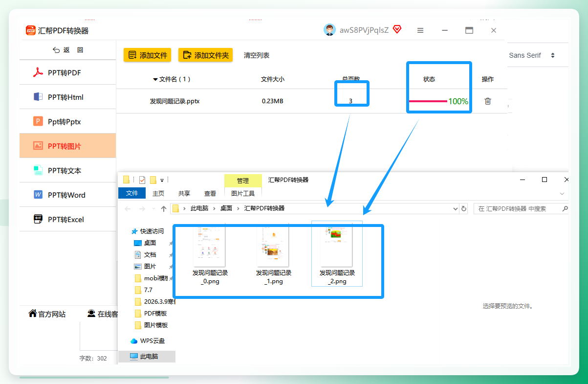Select thumbnail 发现问题记录_0.png
Screen dimensions: 588x384
(210, 254)
